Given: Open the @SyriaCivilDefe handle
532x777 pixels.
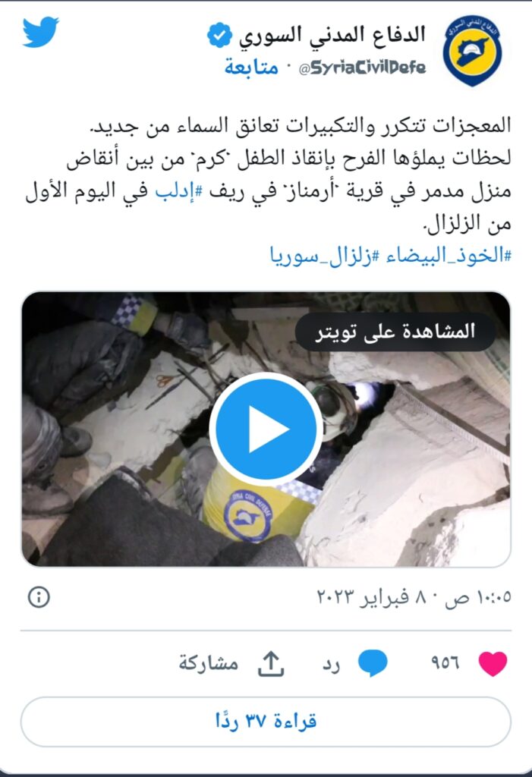Looking at the screenshot, I should (362, 68).
